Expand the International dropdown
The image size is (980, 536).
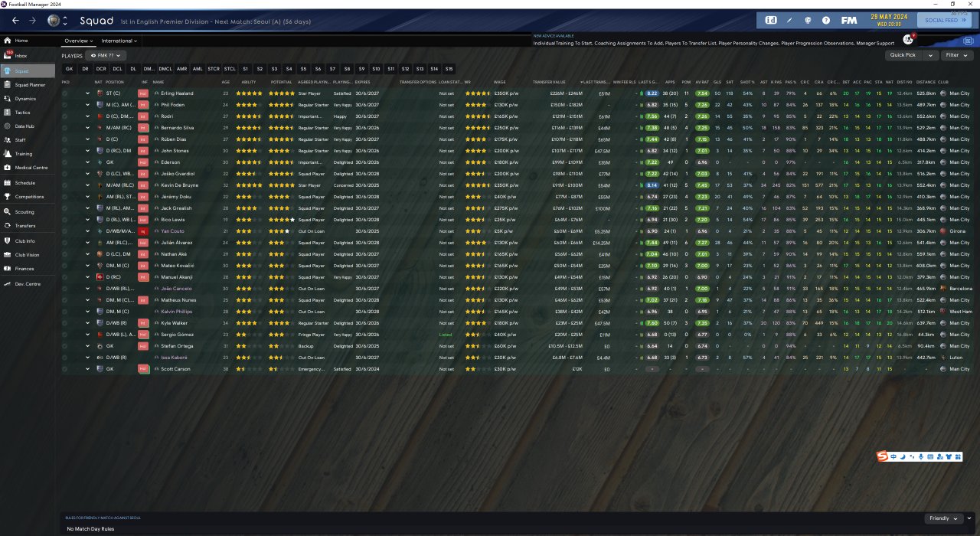119,41
